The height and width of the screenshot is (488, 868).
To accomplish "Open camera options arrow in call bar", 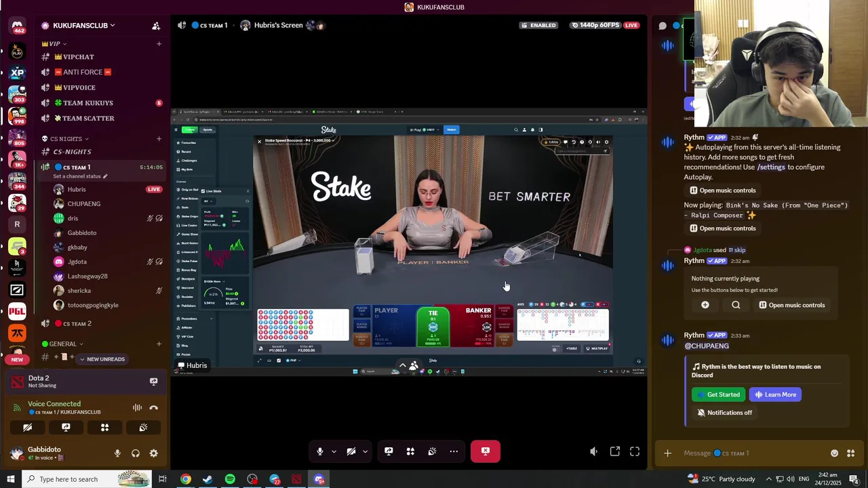I will (365, 451).
